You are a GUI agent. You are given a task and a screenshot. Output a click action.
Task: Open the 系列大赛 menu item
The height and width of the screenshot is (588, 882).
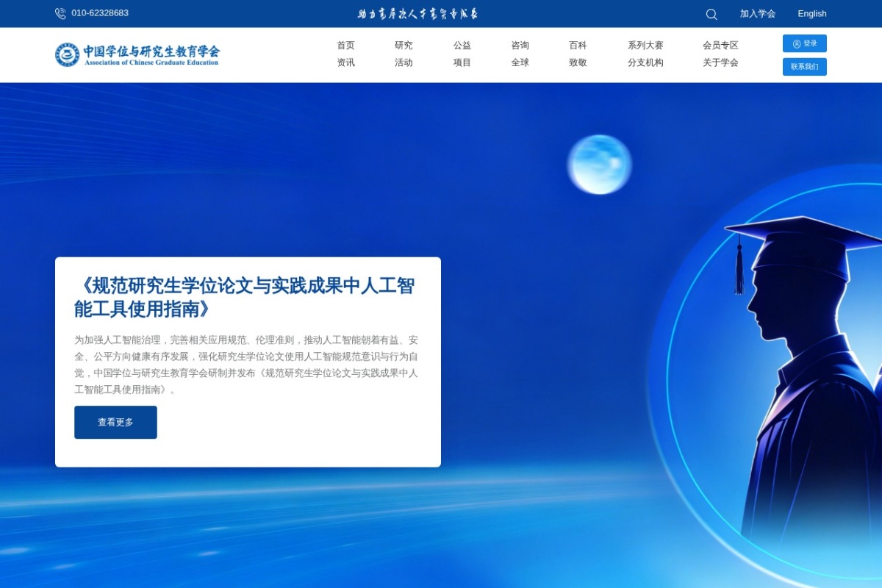click(x=645, y=46)
